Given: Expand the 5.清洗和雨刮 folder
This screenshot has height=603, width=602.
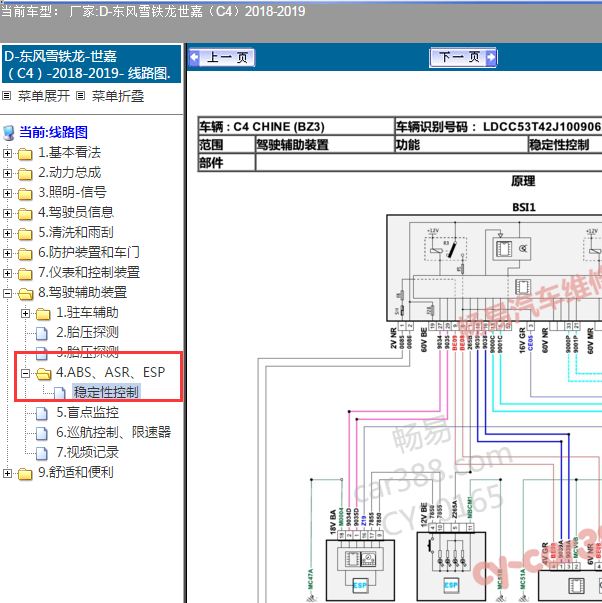Looking at the screenshot, I should pyautogui.click(x=7, y=233).
